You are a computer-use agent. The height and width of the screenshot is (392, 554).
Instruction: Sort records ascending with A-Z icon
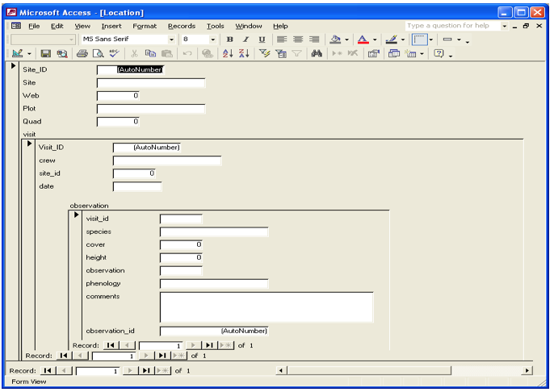[228, 53]
